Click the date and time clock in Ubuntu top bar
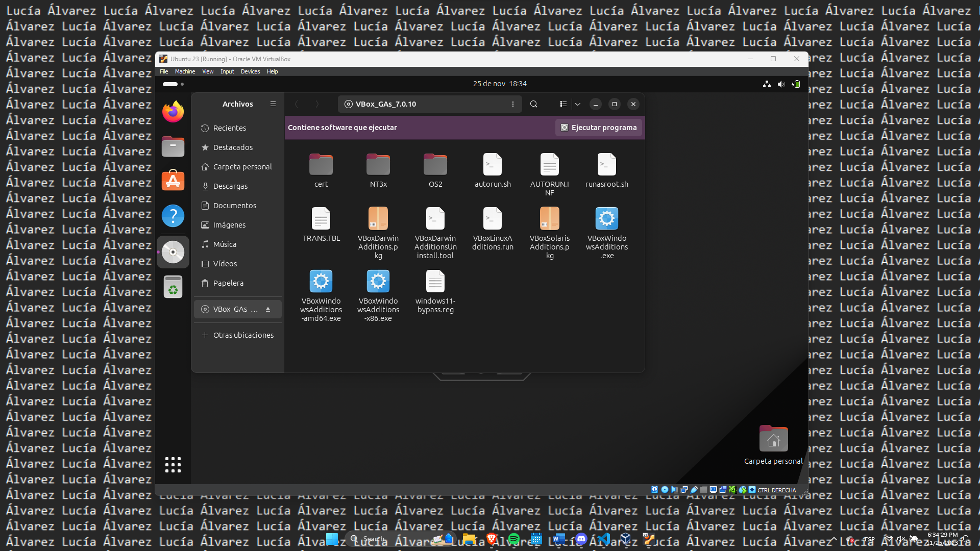 [500, 84]
